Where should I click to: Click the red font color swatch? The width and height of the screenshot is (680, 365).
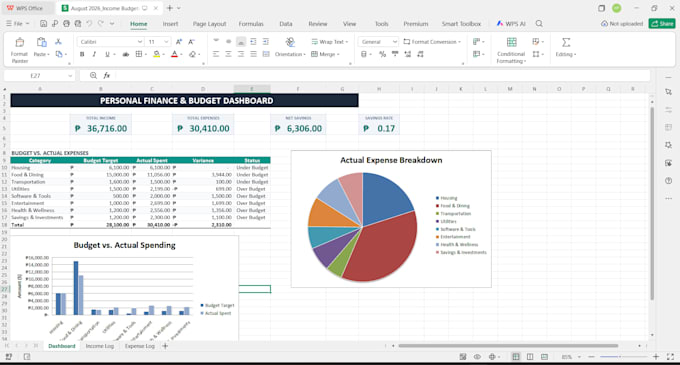click(x=174, y=54)
